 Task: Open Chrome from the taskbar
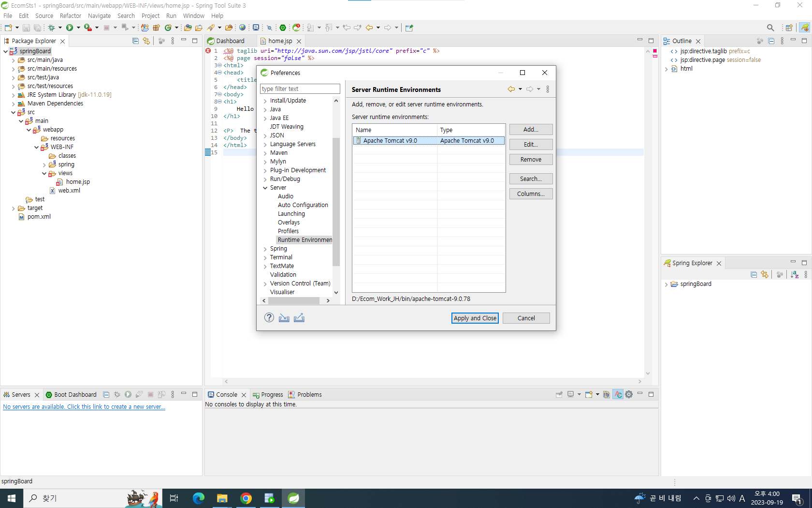246,498
